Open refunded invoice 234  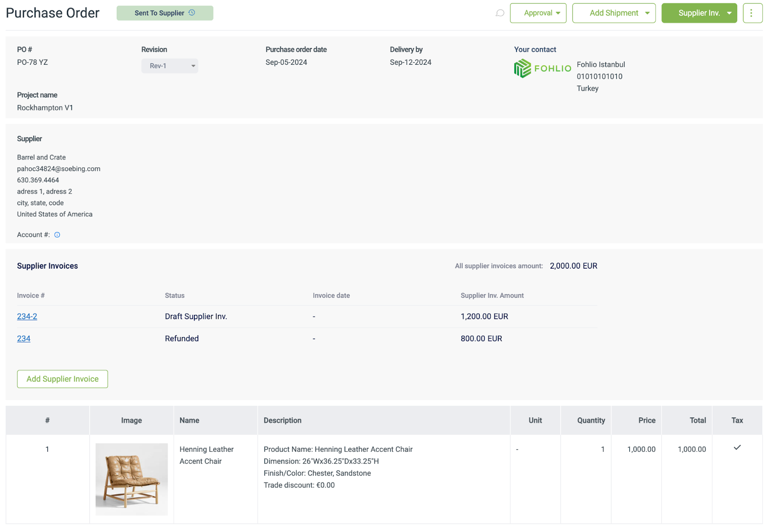(24, 338)
